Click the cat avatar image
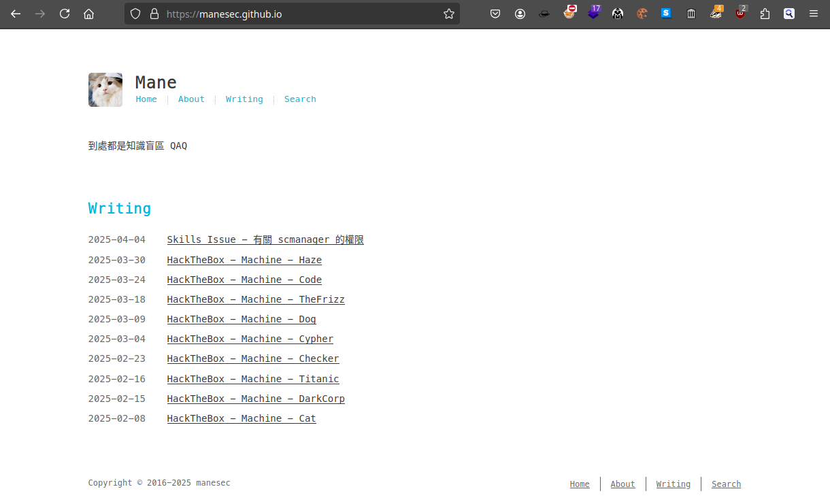The height and width of the screenshot is (504, 830). pyautogui.click(x=105, y=90)
